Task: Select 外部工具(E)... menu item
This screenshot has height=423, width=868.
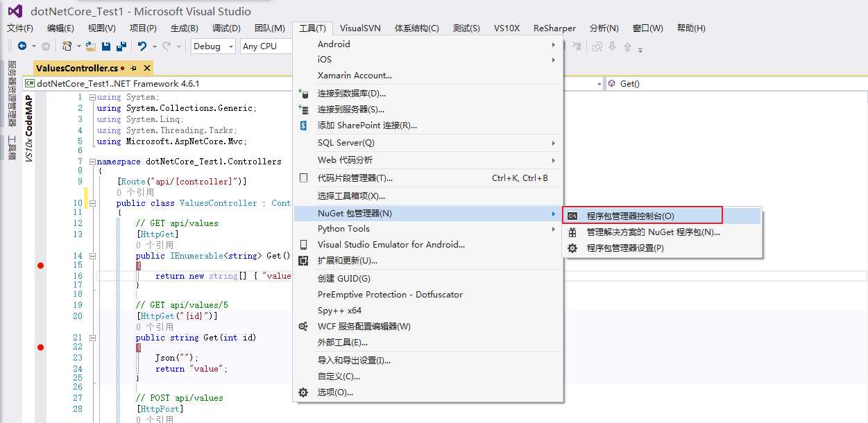Action: point(428,342)
